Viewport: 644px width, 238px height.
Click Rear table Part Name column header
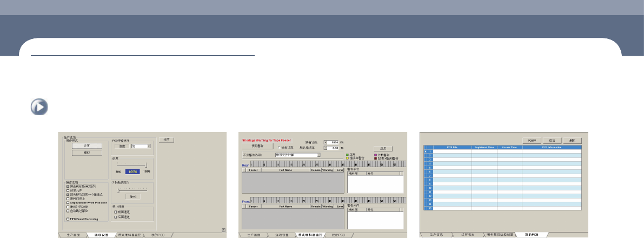pos(285,169)
